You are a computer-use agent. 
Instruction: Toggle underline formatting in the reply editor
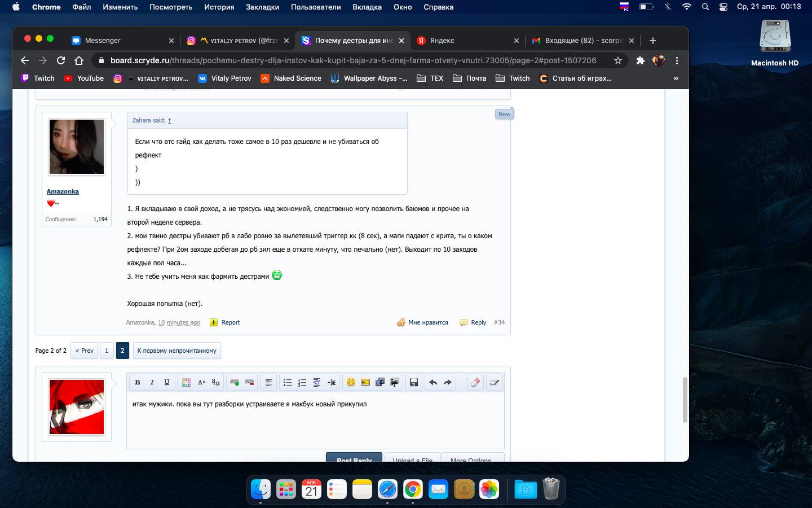pyautogui.click(x=167, y=382)
